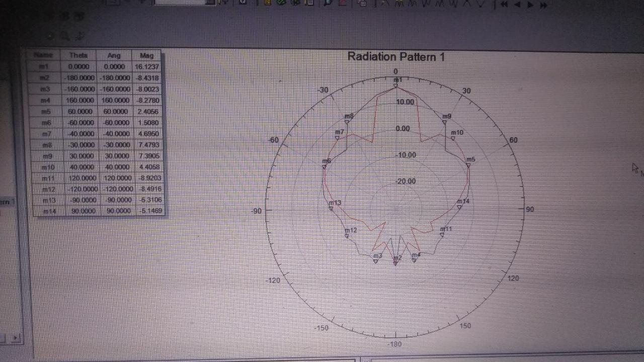644x362 pixels.
Task: Click the Name column header in marker table
Action: [x=43, y=55]
